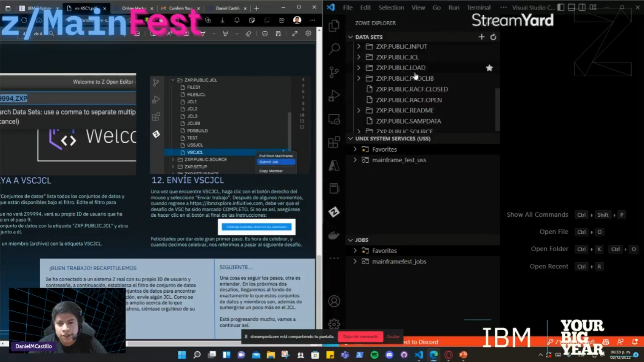Expand mainframefest_jobs profile
The width and height of the screenshot is (644, 362).
pos(355,261)
